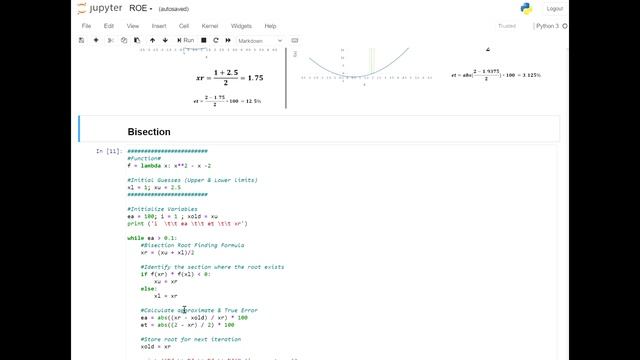640x360 pixels.
Task: Open the command palette keyboard icon
Action: coord(295,40)
